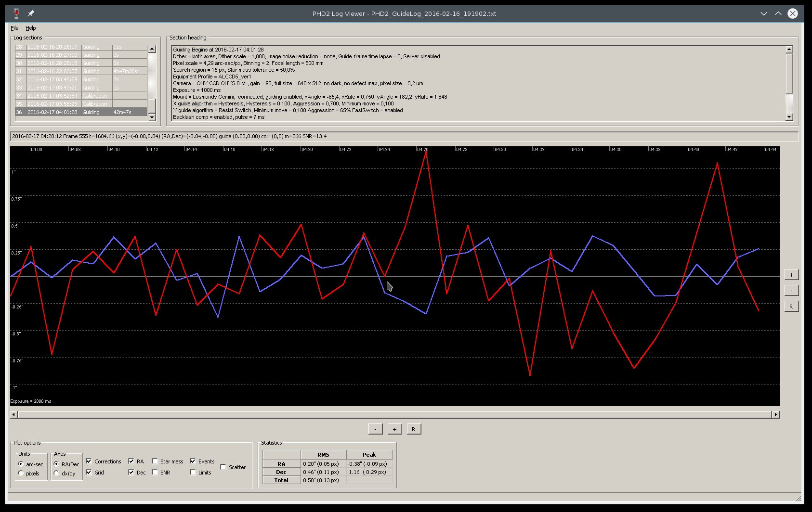
Task: Toggle the Corrections checkbox
Action: click(x=89, y=461)
